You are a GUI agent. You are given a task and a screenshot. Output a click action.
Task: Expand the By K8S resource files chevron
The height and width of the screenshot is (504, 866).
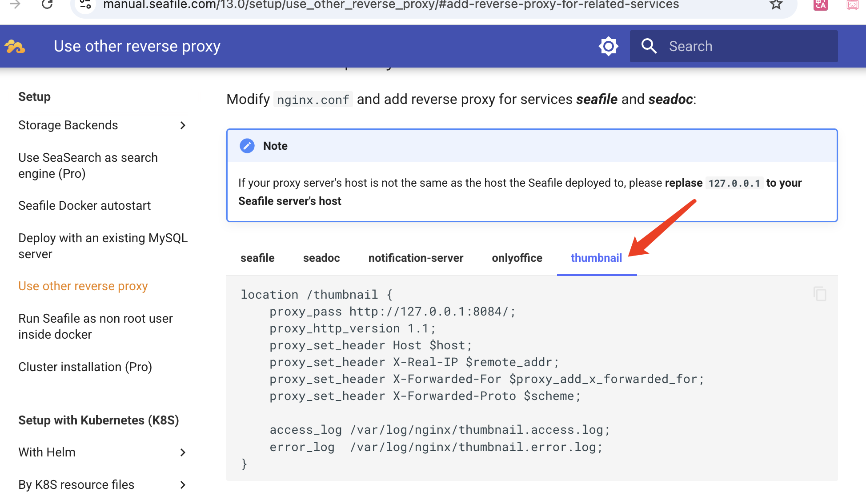pos(183,485)
